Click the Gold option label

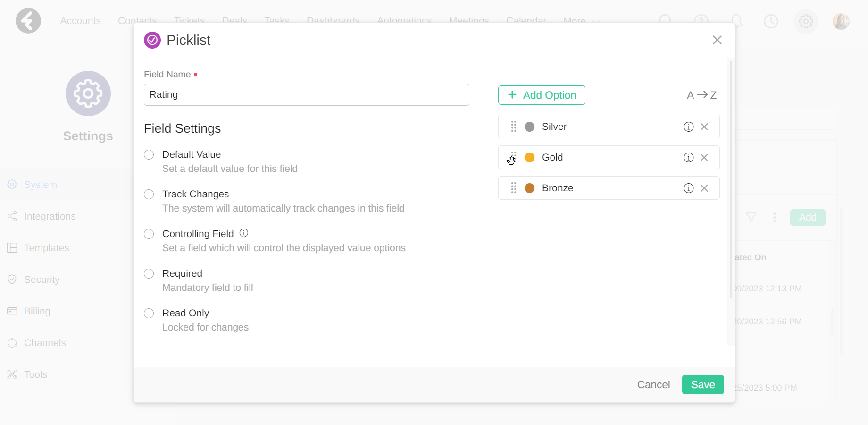click(552, 157)
